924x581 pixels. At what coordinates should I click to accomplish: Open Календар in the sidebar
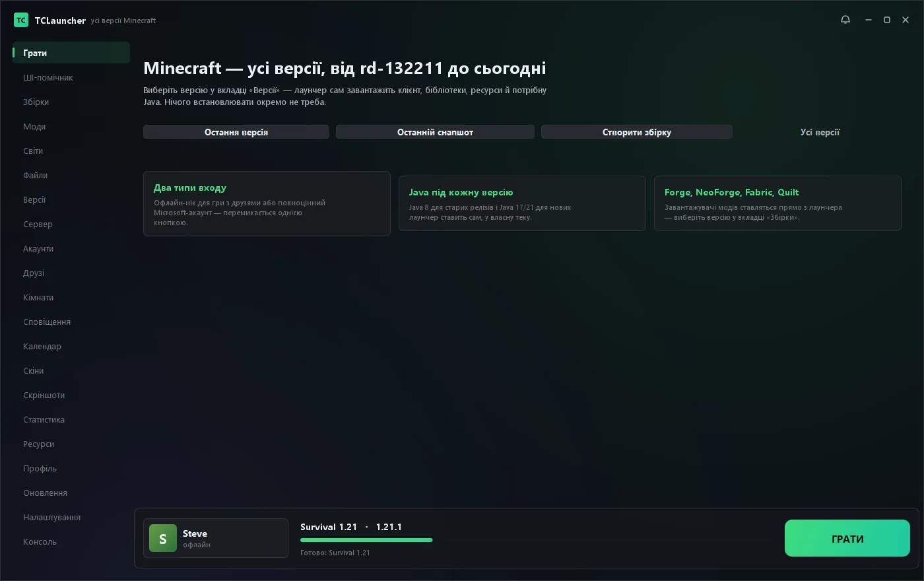(71, 346)
